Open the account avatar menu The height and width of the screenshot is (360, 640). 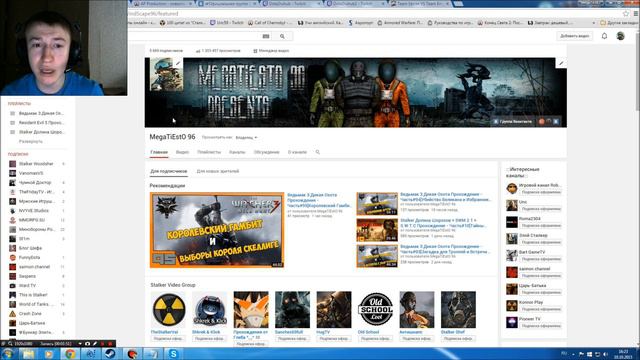pos(620,36)
